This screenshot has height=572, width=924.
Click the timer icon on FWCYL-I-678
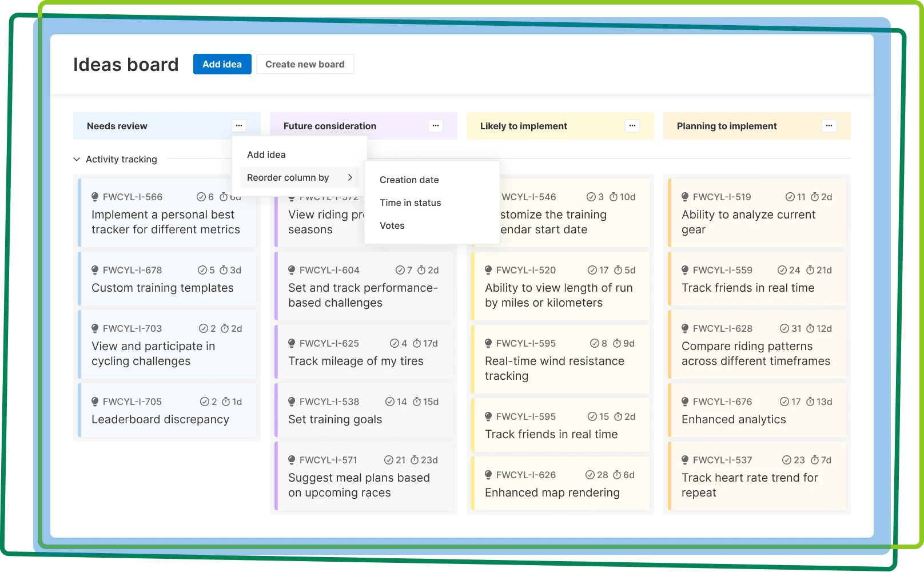click(x=224, y=270)
